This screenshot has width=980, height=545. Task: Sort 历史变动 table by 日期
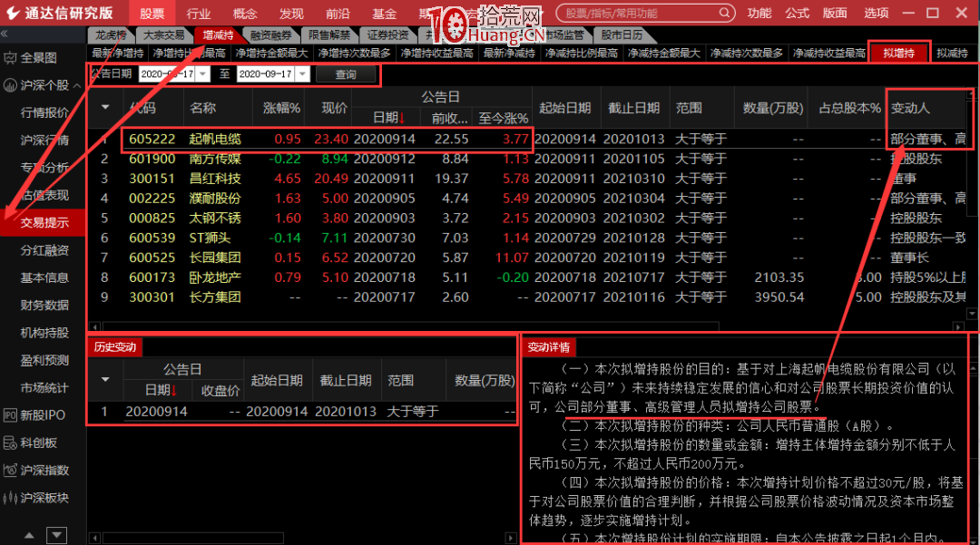coord(160,390)
